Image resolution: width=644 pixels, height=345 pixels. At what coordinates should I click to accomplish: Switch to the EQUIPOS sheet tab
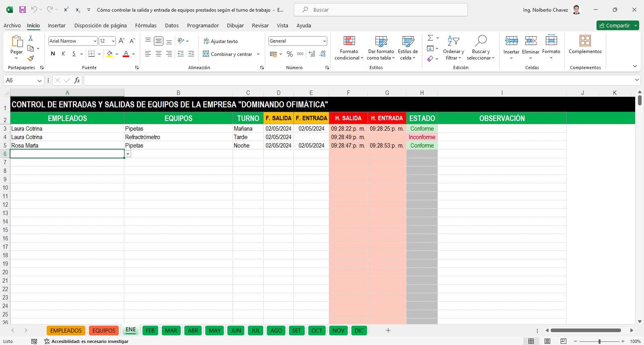coord(104,331)
